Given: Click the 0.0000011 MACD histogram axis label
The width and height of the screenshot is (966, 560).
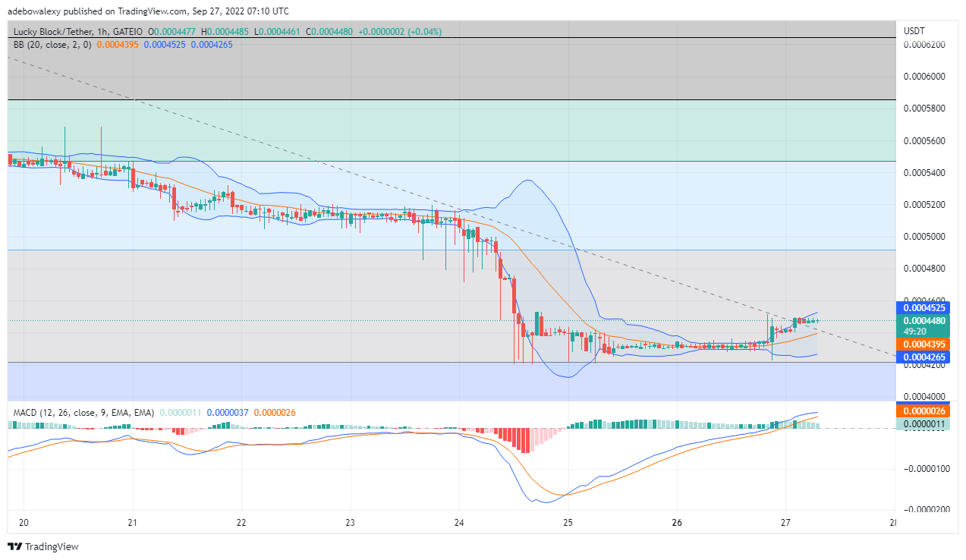Looking at the screenshot, I should pyautogui.click(x=924, y=423).
